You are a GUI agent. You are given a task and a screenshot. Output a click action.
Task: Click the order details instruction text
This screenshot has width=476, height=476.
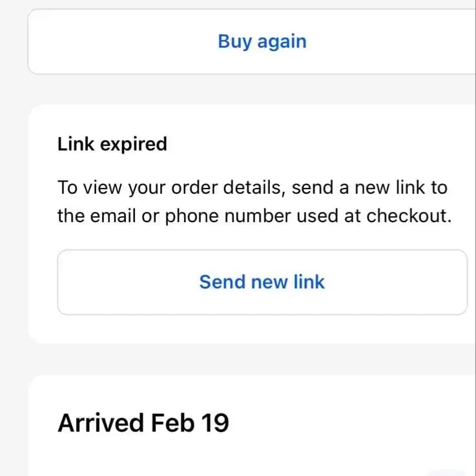pos(252,202)
